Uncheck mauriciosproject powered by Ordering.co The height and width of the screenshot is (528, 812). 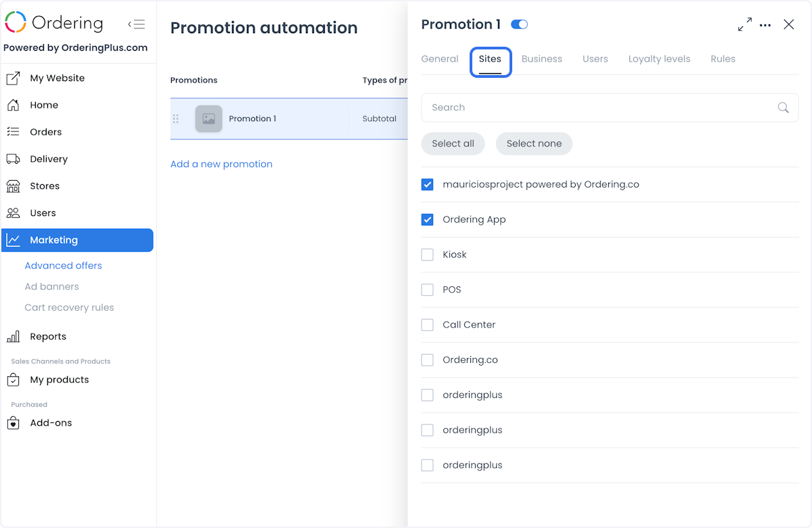(428, 184)
